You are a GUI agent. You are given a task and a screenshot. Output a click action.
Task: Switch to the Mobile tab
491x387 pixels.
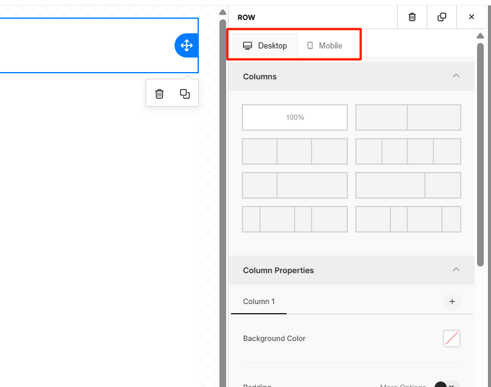click(x=324, y=46)
